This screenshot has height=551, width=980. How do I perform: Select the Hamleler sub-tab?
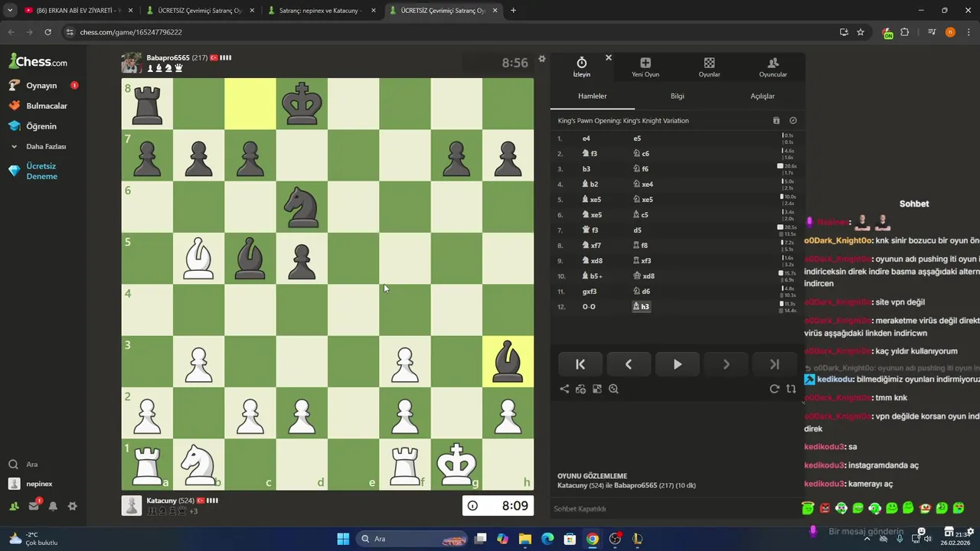click(x=593, y=96)
